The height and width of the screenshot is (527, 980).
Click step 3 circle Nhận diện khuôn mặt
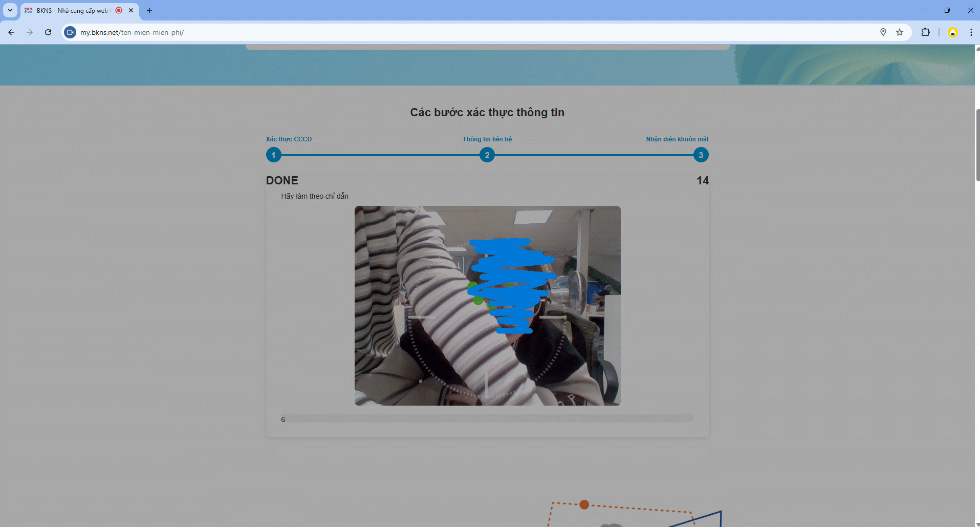(701, 155)
